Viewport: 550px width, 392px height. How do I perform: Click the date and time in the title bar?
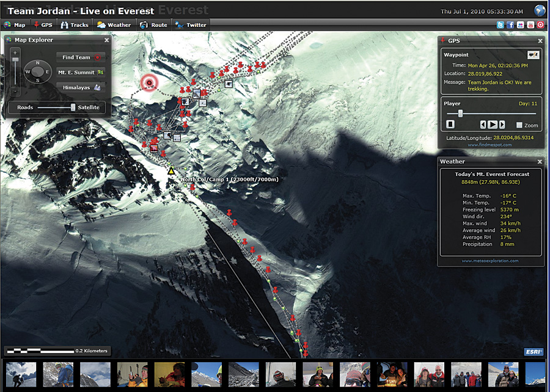(482, 11)
